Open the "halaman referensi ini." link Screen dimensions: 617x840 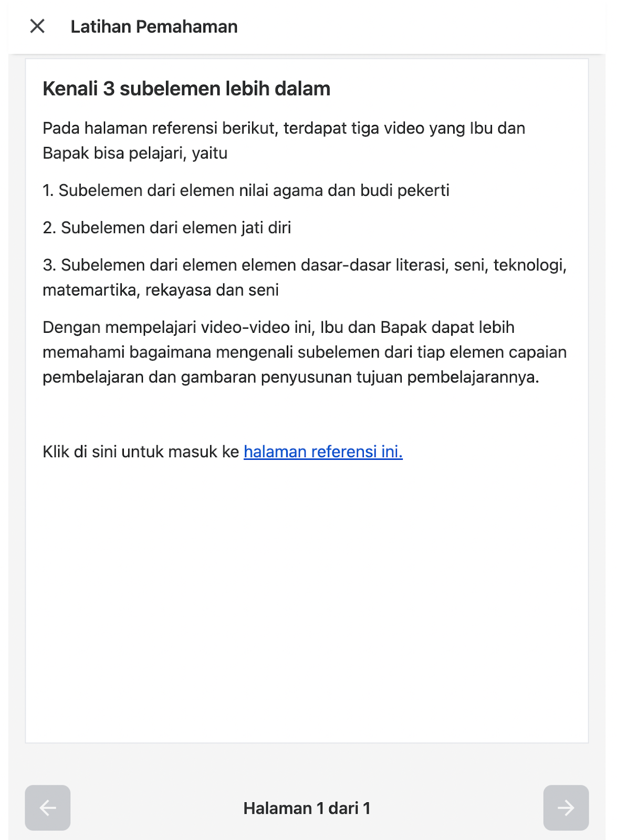[x=323, y=451]
